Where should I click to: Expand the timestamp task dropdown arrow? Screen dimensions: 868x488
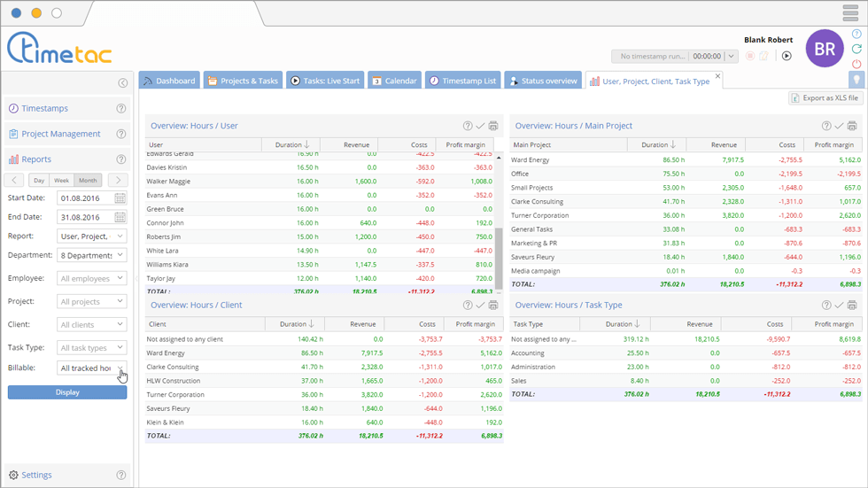[732, 56]
